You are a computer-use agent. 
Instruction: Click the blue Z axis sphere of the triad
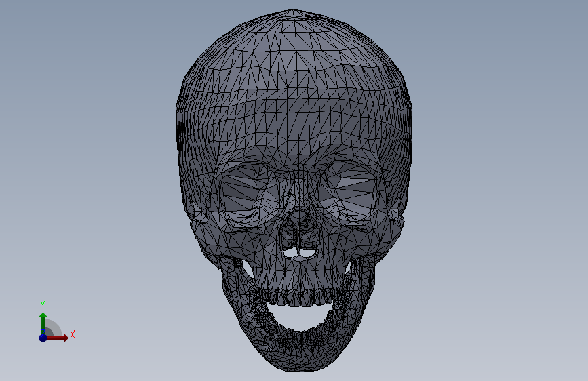click(43, 338)
